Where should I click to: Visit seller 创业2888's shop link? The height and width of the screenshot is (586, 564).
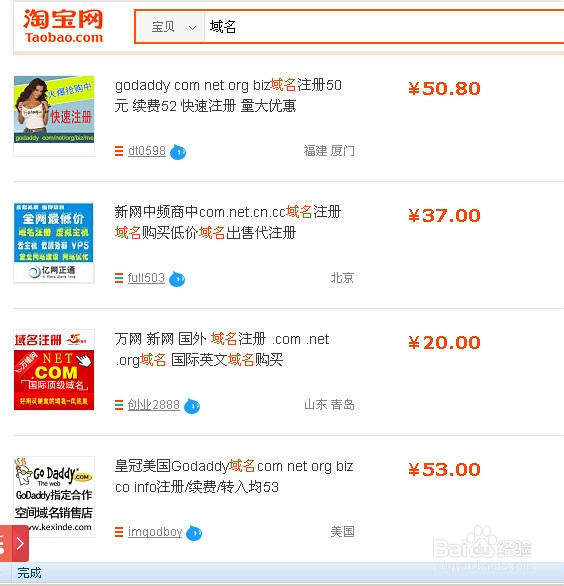154,405
